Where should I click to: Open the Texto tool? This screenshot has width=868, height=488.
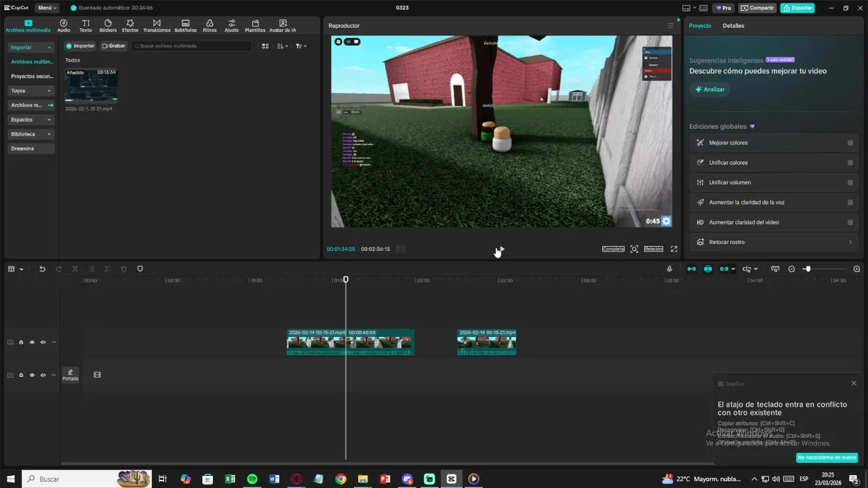[x=85, y=26]
